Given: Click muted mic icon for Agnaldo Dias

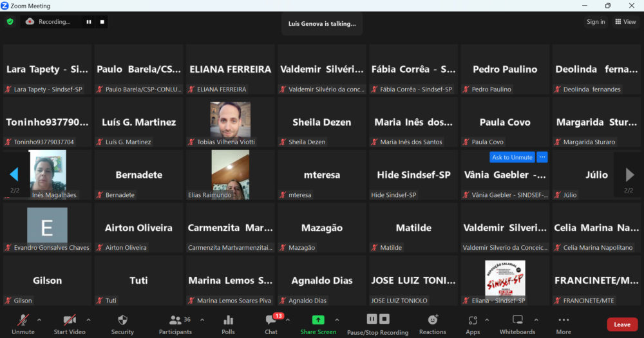Looking at the screenshot, I should [283, 301].
